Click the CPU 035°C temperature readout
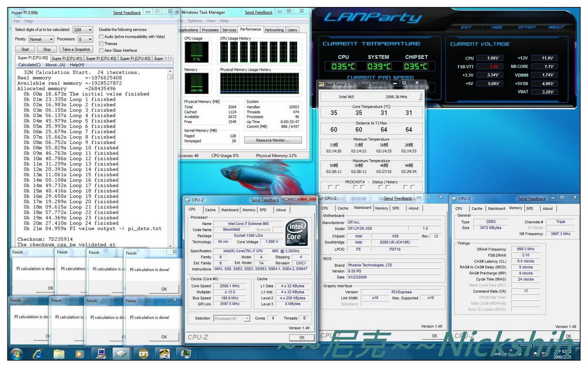 coord(343,66)
